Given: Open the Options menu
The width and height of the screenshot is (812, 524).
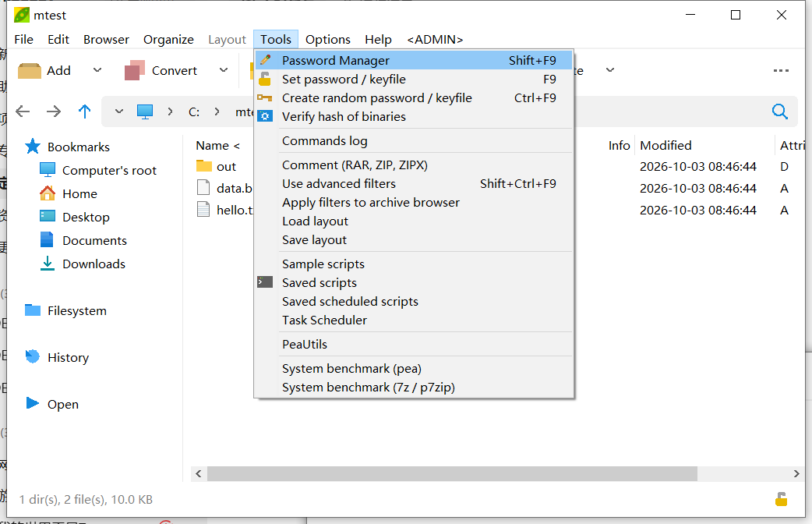Looking at the screenshot, I should pyautogui.click(x=328, y=40).
